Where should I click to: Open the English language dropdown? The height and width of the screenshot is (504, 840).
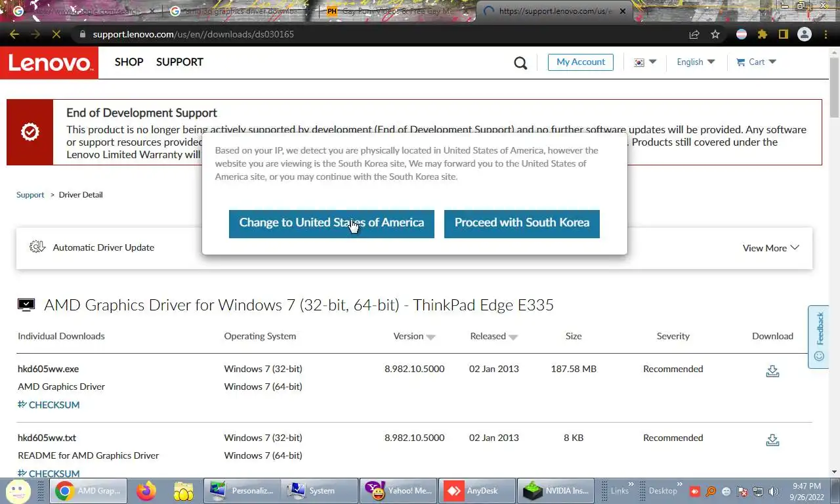tap(696, 62)
